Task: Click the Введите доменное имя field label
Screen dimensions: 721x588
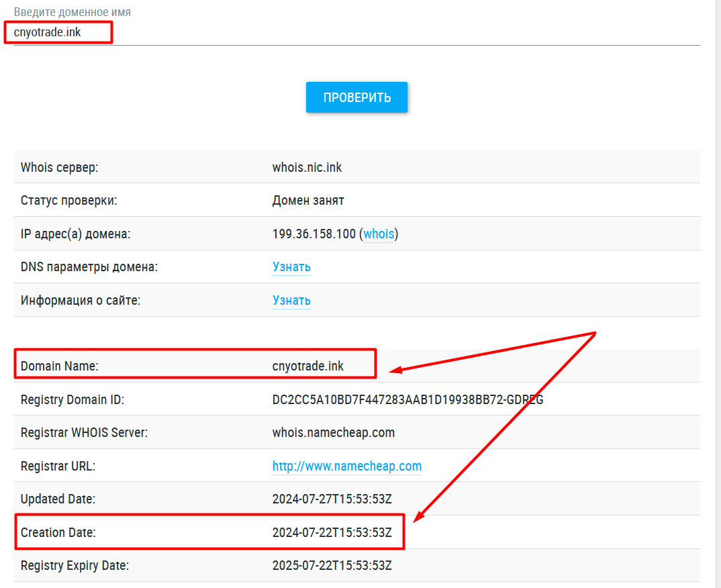Action: (73, 12)
